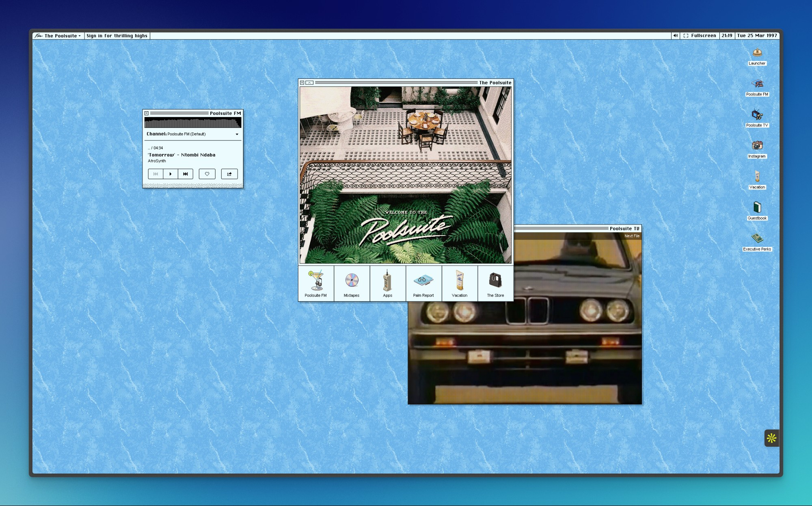Enter Fullscreen mode from menu bar

point(700,36)
